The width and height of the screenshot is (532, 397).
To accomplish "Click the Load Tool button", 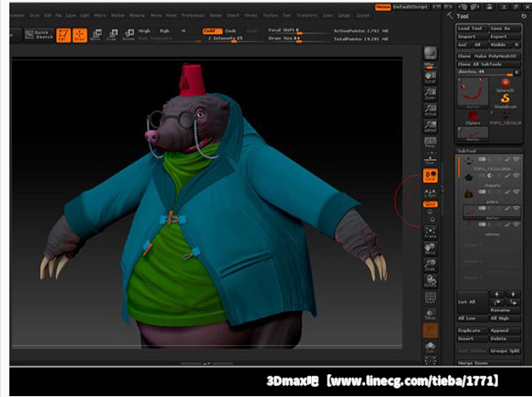I will [x=473, y=28].
